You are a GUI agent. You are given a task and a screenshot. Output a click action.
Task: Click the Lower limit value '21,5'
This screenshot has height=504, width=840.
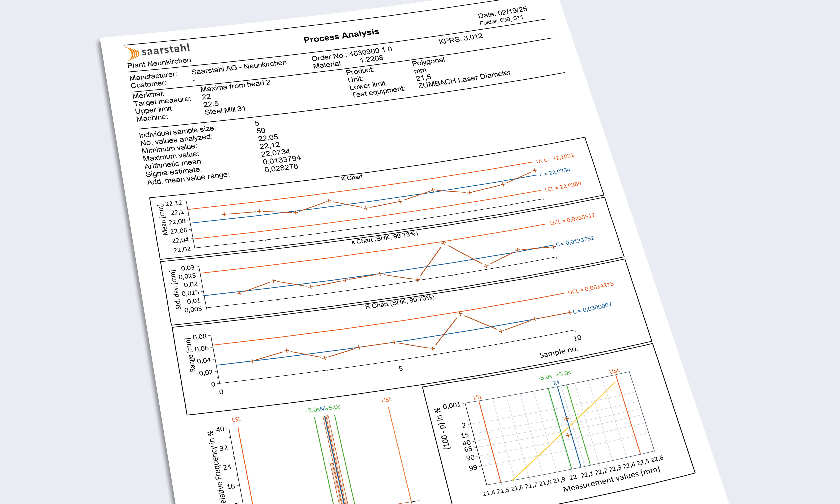tap(423, 78)
